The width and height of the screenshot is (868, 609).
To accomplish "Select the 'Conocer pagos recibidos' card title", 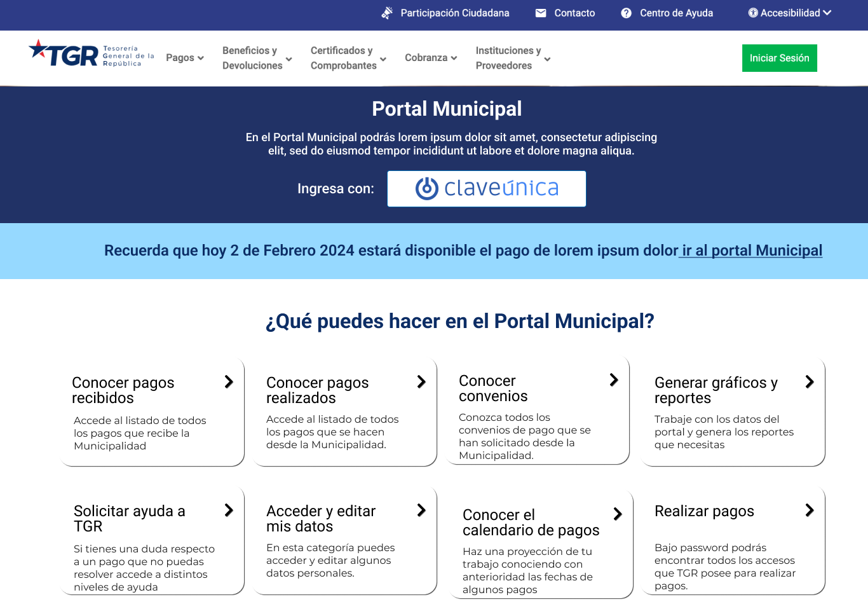I will coord(123,390).
